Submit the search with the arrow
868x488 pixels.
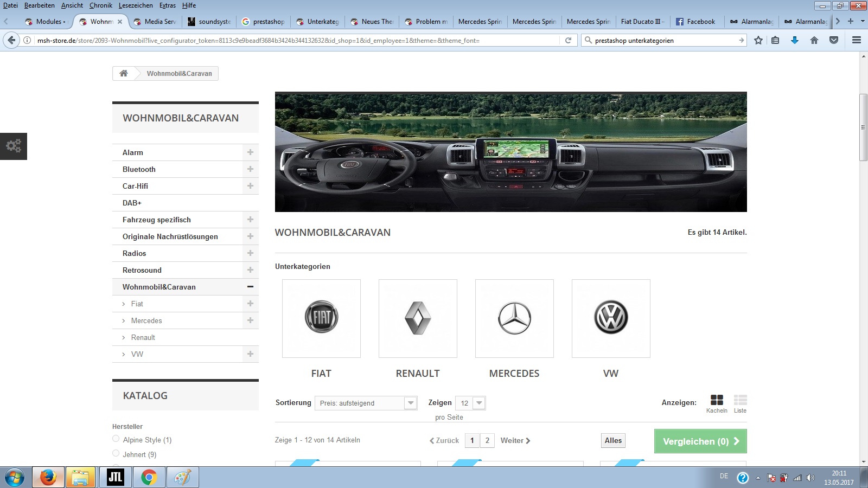pos(741,40)
